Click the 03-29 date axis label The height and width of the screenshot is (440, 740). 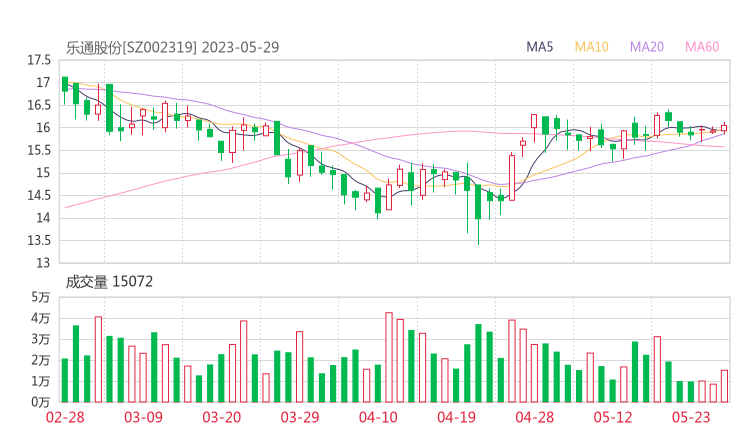pos(300,417)
